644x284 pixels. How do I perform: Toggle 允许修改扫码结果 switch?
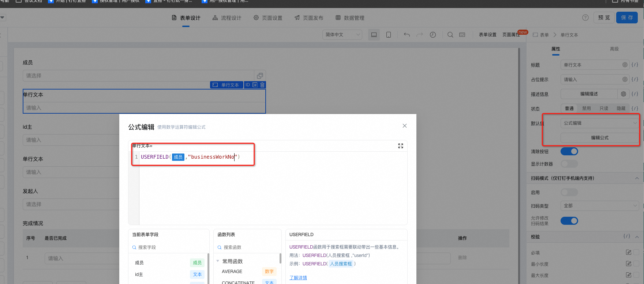coord(569,221)
